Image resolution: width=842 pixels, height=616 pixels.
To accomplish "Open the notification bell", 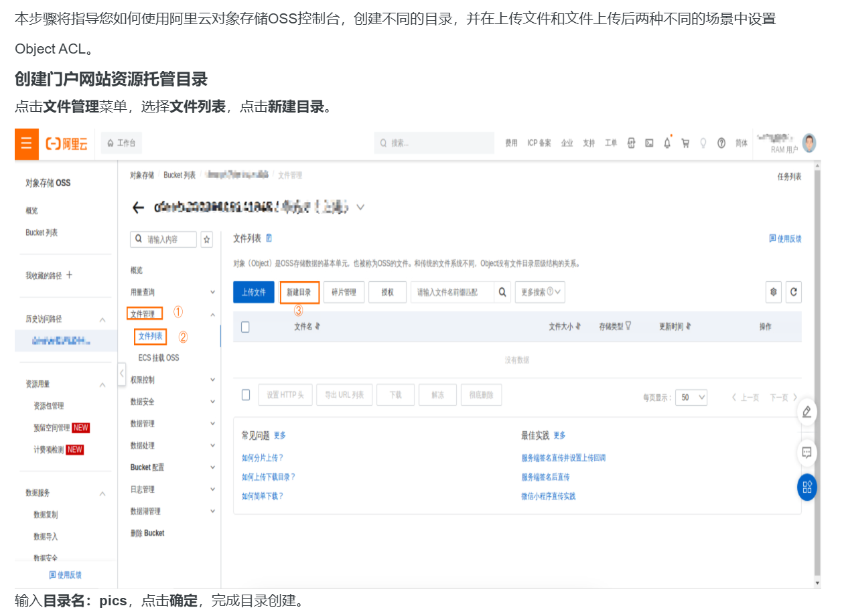I will pyautogui.click(x=667, y=143).
